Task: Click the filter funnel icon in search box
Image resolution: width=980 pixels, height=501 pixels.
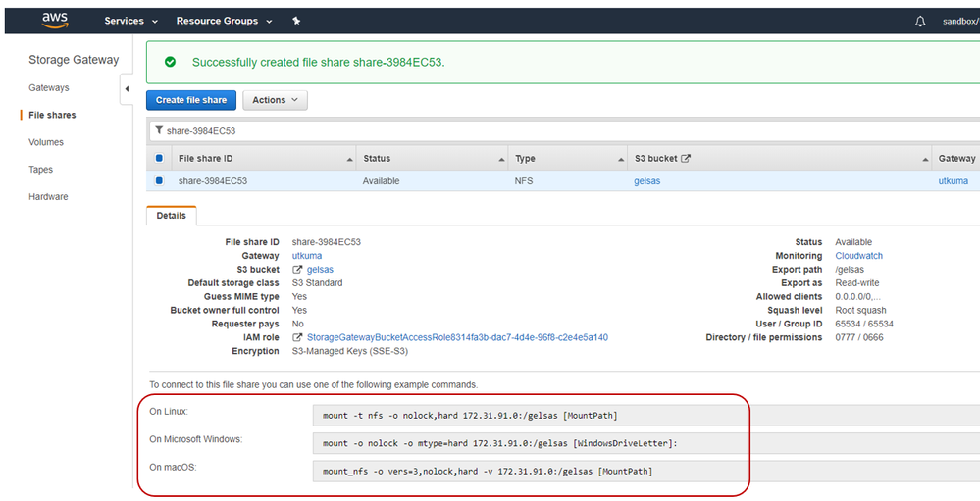Action: (x=159, y=130)
